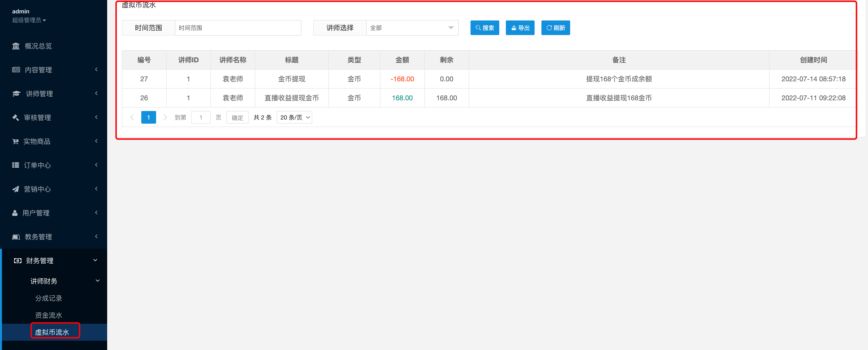Click the 直播收益提现金币 title cell
The height and width of the screenshot is (350, 868).
tap(292, 98)
